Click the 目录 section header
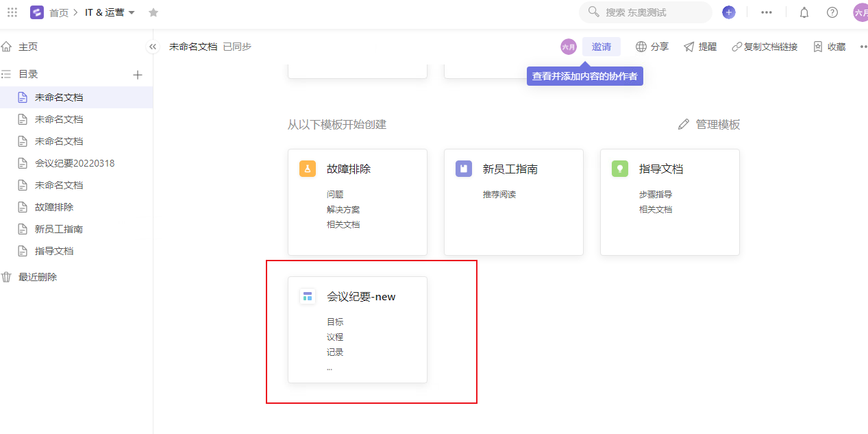 [x=28, y=74]
